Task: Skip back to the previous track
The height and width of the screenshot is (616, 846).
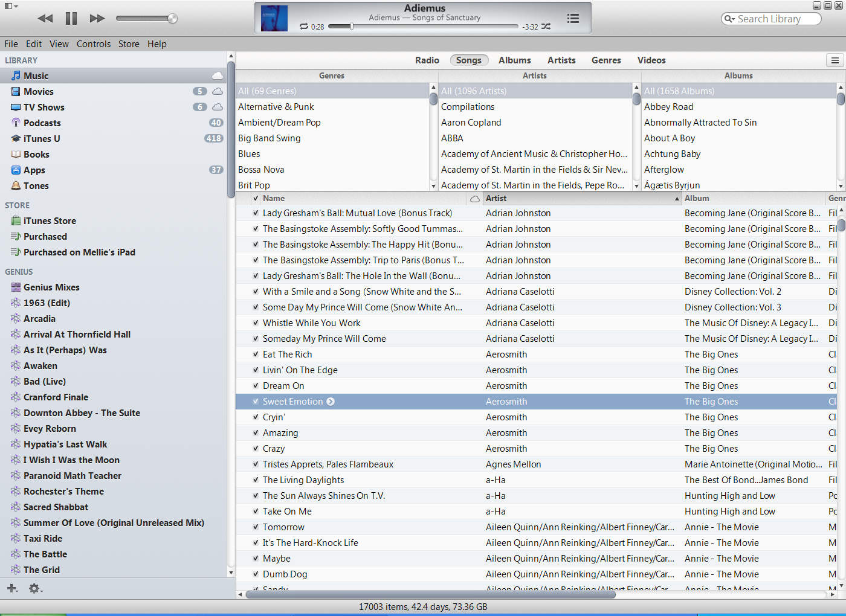Action: click(x=45, y=19)
